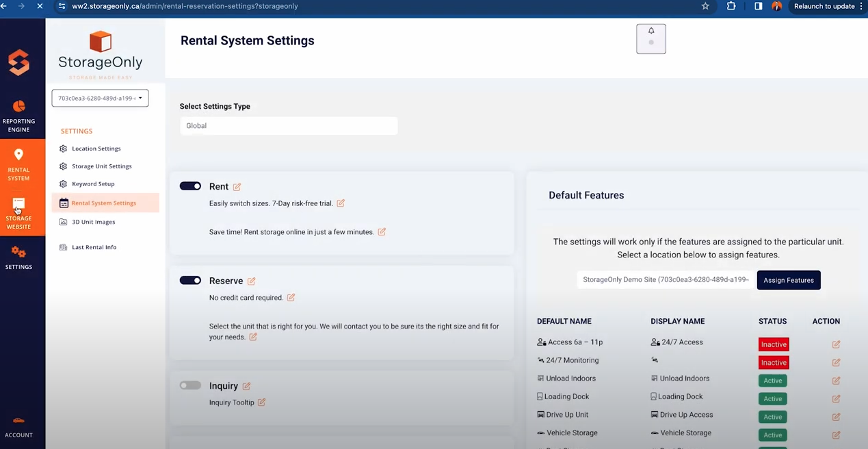Open Last Rental Info in the sidebar

(94, 247)
